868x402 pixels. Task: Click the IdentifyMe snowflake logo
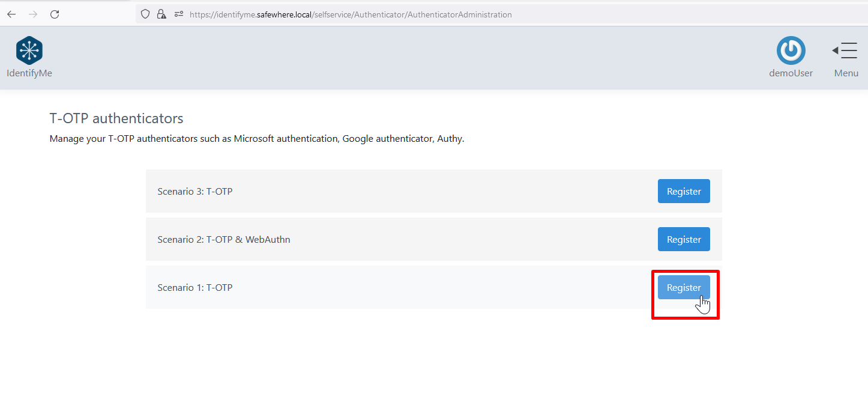pyautogui.click(x=29, y=50)
